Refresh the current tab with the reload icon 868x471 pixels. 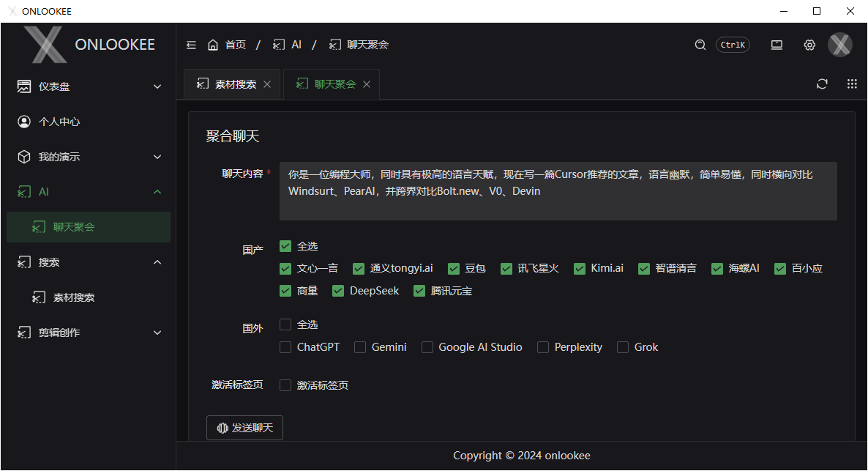pos(822,84)
